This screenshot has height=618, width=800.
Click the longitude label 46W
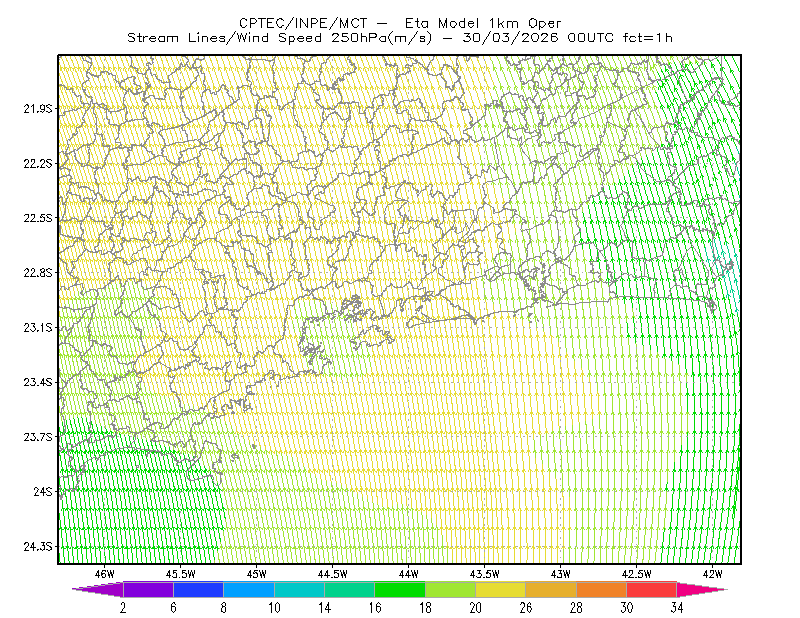coord(105,574)
